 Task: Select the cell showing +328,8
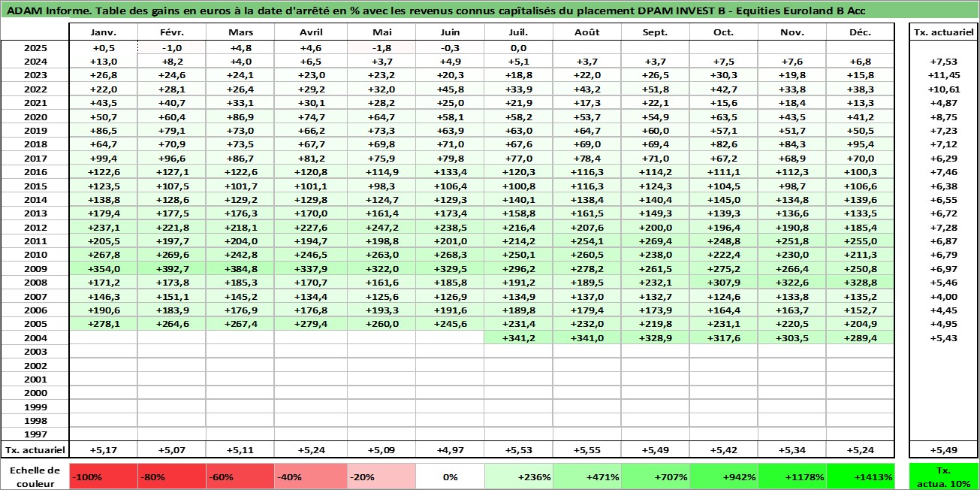[861, 283]
